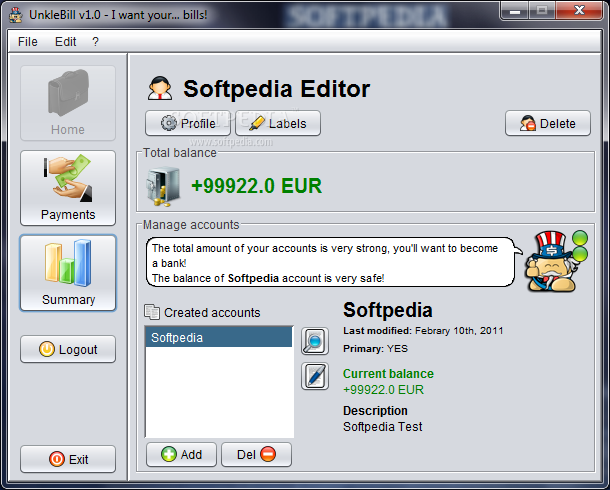
Task: Open the user Profile settings
Action: pos(188,123)
